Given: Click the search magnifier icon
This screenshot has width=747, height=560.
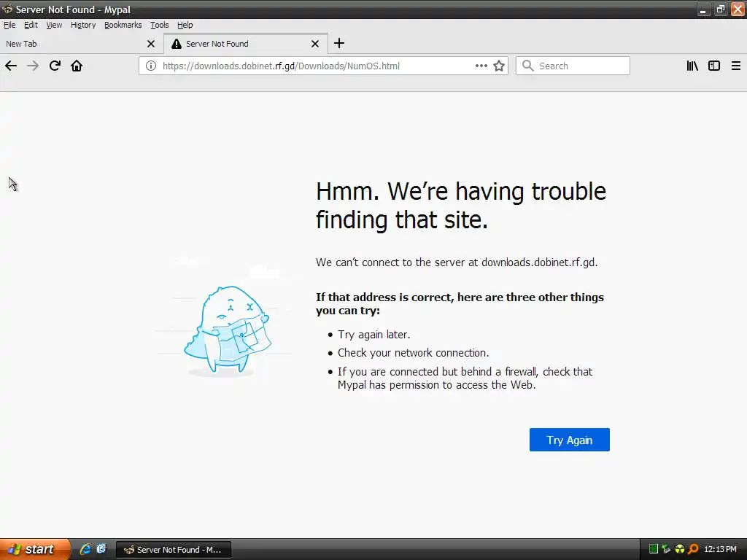Looking at the screenshot, I should coord(527,66).
